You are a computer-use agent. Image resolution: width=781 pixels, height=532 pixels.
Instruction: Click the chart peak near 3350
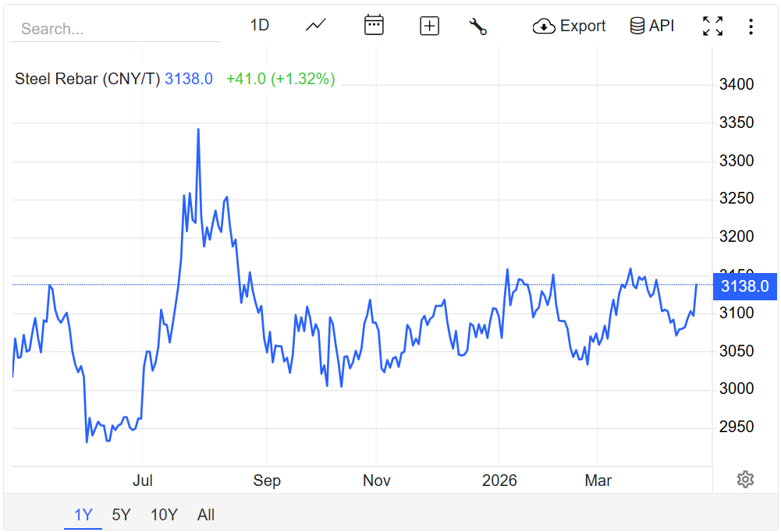pos(198,129)
